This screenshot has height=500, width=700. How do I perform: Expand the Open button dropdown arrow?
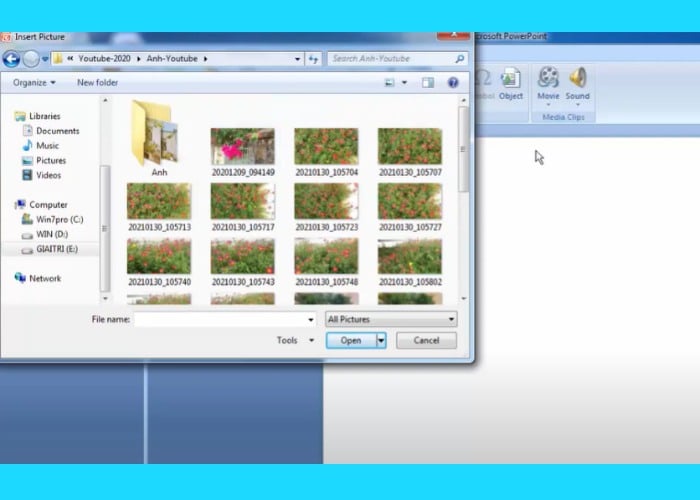(x=381, y=341)
